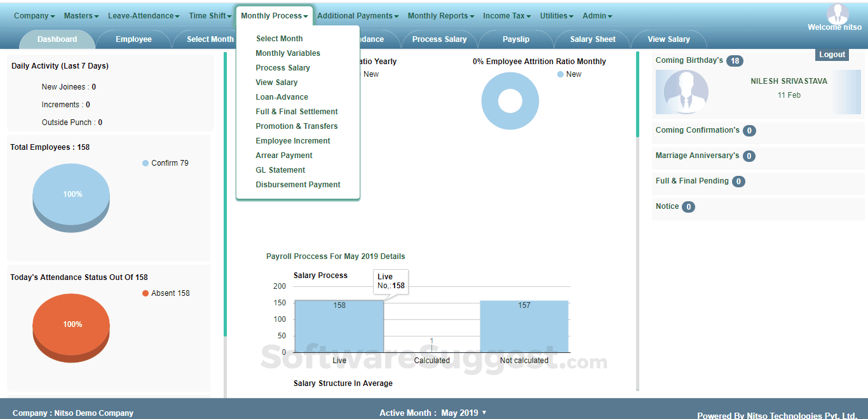Select Disbursement Payment in the menu

298,185
